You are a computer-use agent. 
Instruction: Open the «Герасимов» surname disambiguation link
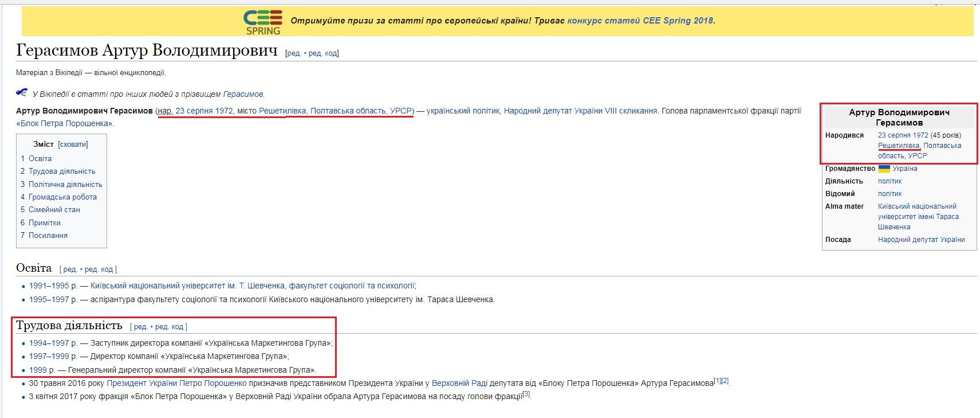[243, 94]
